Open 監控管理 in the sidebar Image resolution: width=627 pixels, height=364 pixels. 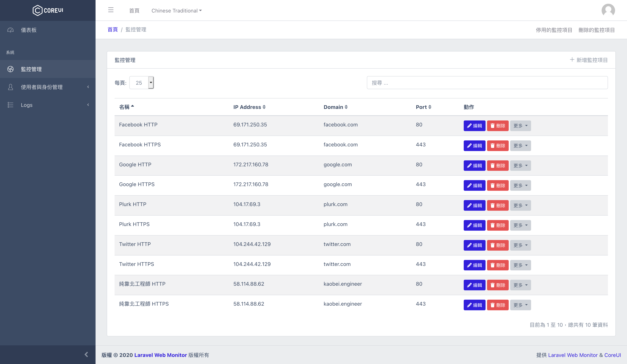point(31,69)
